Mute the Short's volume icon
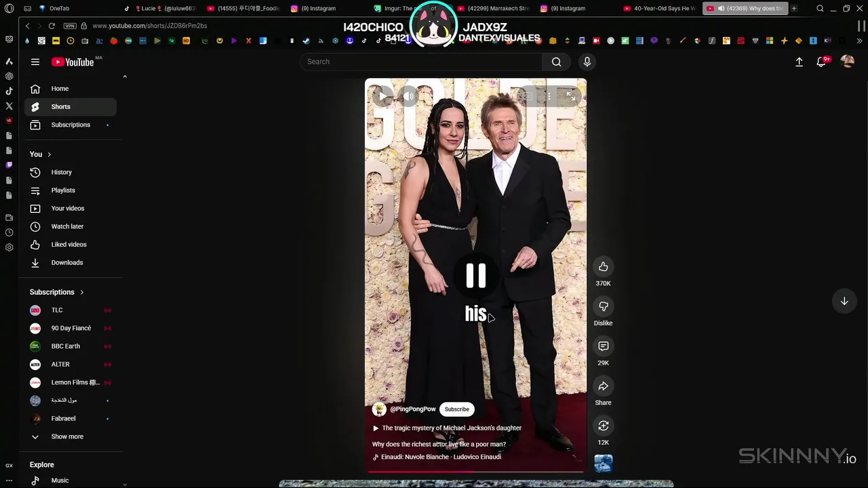This screenshot has width=868, height=488. tap(408, 97)
